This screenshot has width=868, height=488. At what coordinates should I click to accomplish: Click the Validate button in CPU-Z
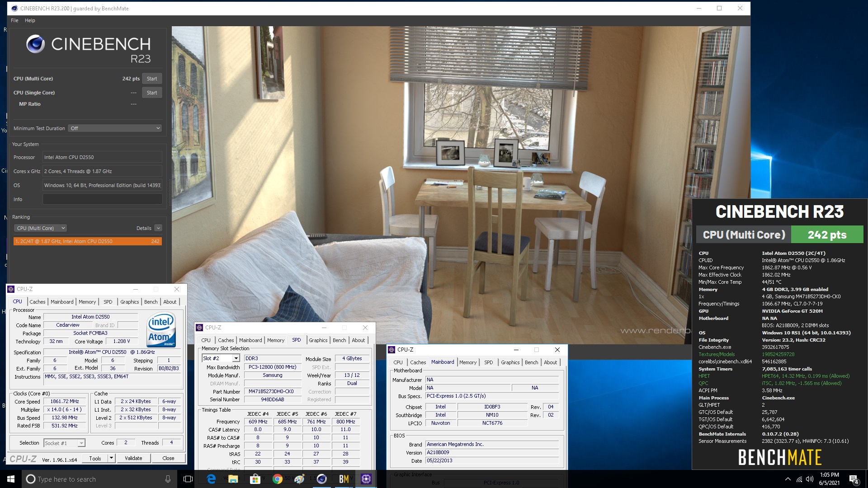pos(133,458)
